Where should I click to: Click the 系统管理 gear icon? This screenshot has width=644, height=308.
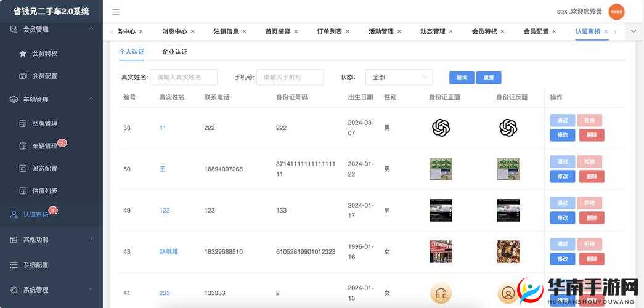(x=14, y=290)
